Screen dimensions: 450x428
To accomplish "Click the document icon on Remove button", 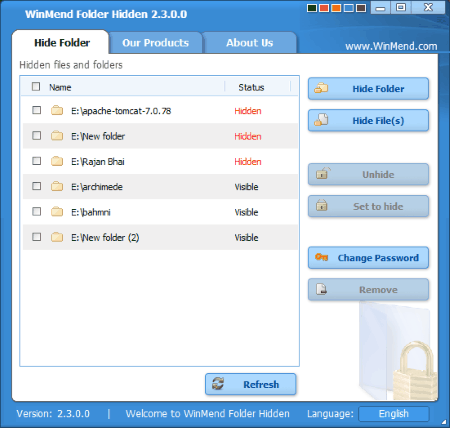I will [321, 289].
